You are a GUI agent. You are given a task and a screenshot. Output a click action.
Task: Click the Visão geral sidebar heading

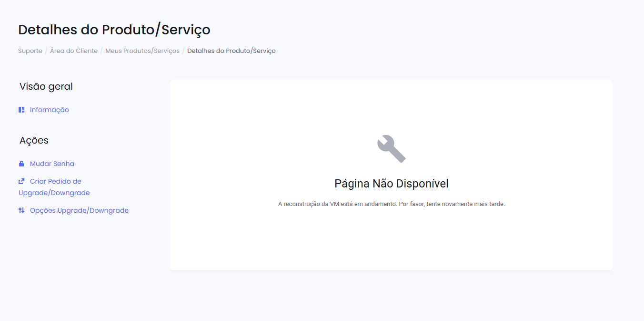46,86
